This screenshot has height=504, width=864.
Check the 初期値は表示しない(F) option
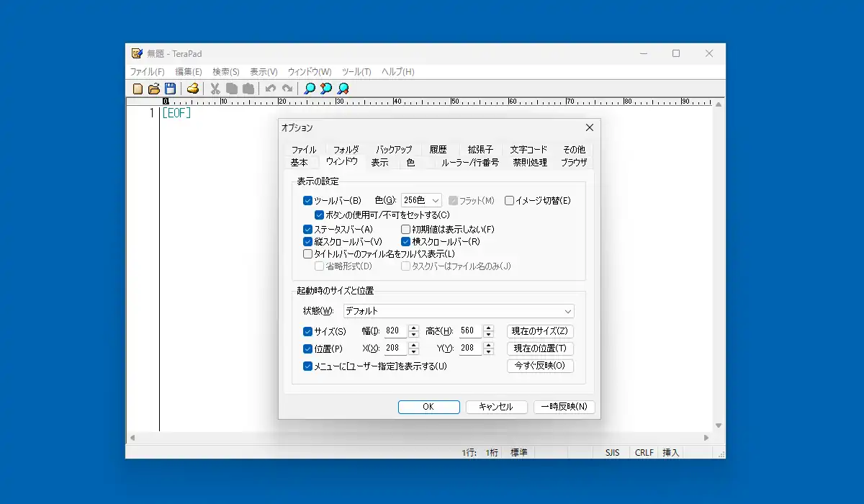pos(406,230)
